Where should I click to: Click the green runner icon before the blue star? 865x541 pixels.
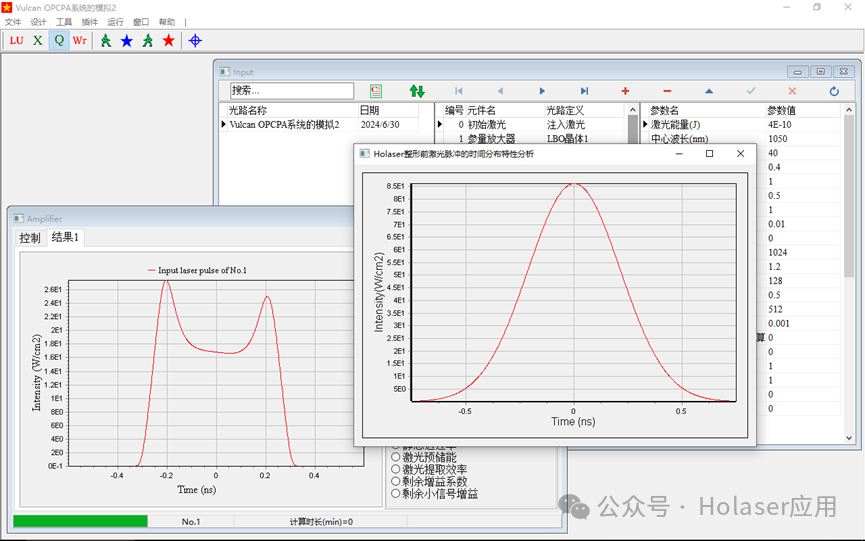(106, 40)
